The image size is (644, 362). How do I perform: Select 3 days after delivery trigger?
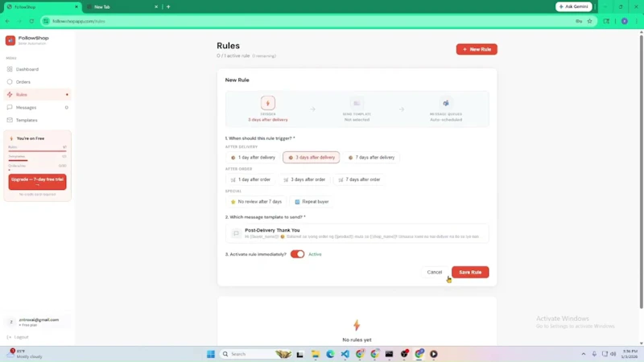pos(312,158)
